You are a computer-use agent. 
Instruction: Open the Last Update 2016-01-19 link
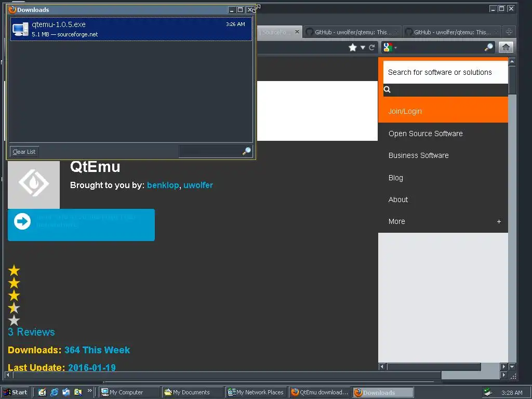pos(92,367)
